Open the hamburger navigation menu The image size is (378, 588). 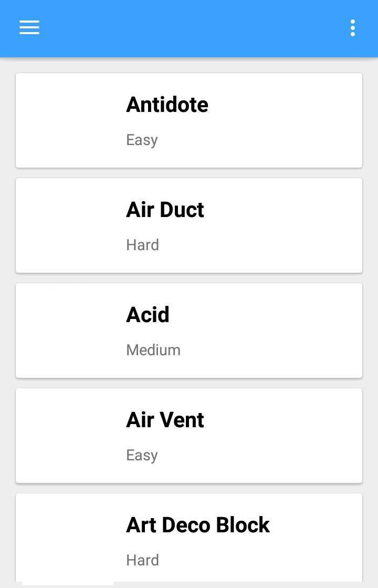pos(29,28)
